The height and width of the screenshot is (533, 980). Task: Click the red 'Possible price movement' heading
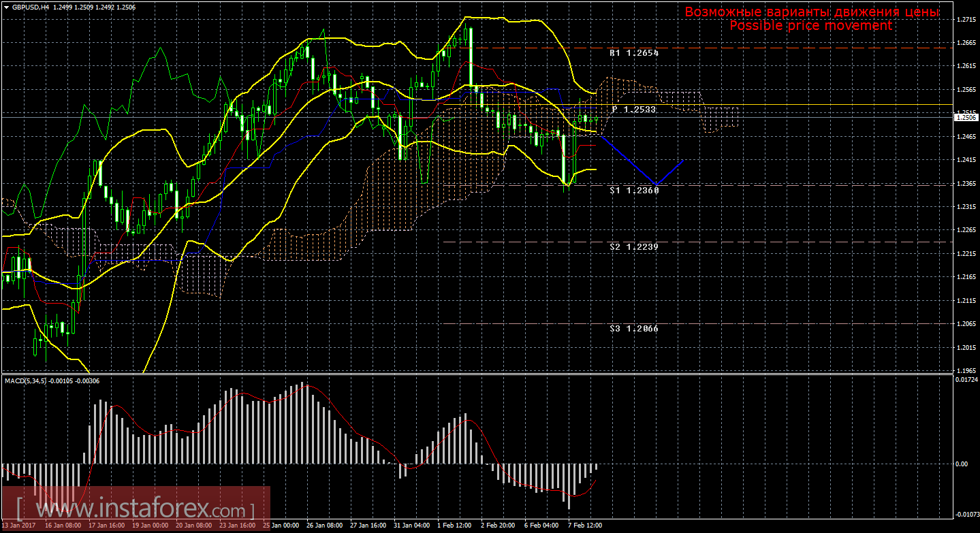[x=810, y=26]
